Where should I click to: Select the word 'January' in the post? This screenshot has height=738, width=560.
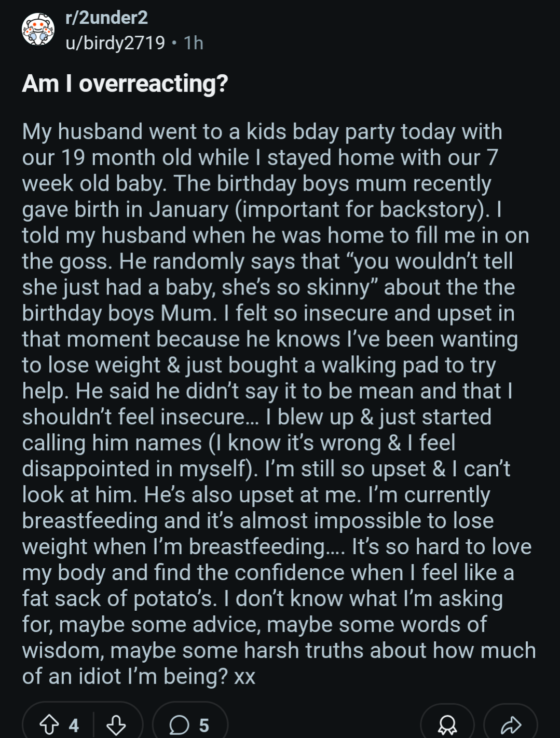pos(189,209)
